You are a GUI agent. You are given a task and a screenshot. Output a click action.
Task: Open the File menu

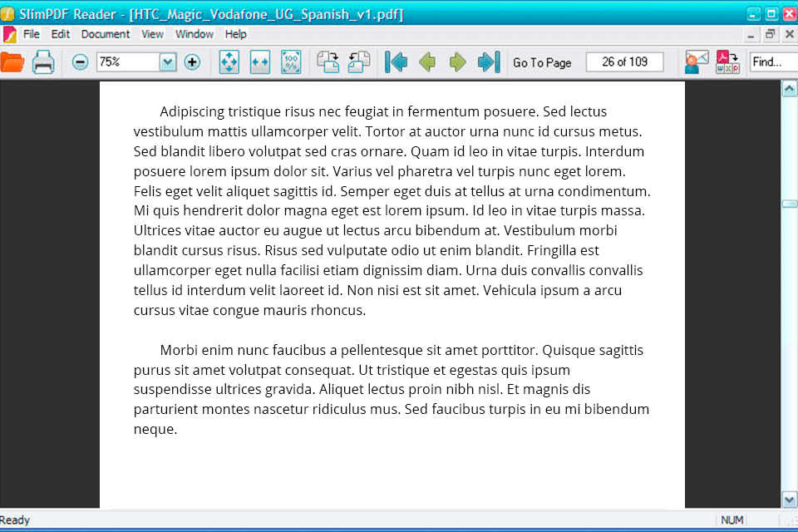click(x=31, y=34)
